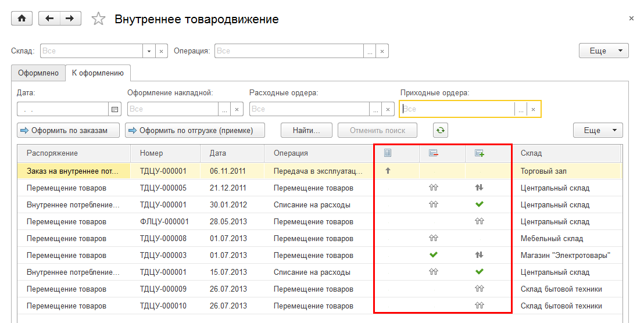The image size is (644, 323).
Task: Clear the Оформление накладной filter
Action: click(237, 109)
